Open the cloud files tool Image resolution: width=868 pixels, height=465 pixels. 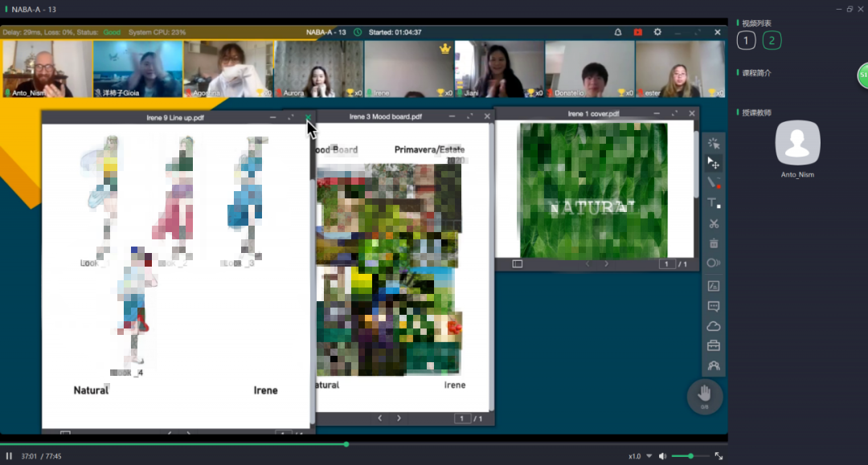click(714, 326)
